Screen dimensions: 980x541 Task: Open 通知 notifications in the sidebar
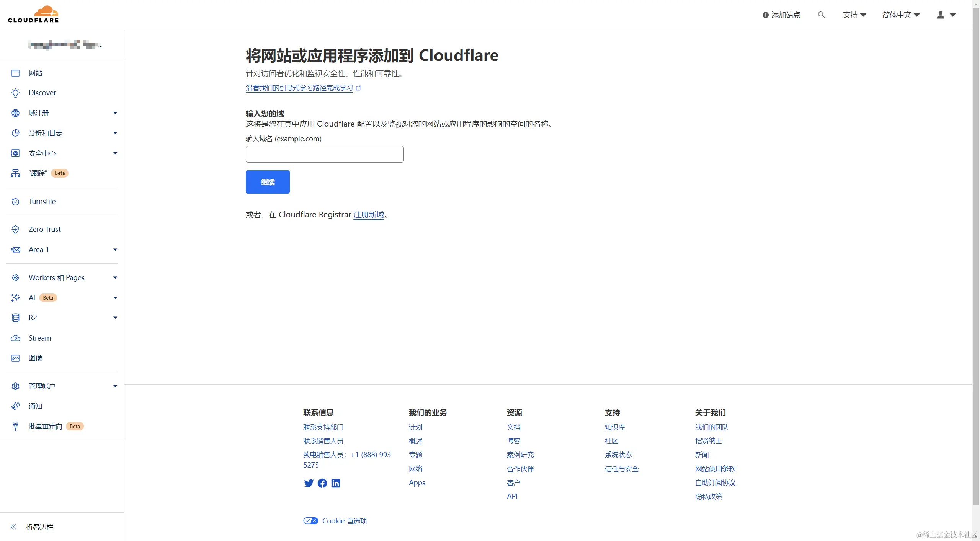(x=35, y=406)
